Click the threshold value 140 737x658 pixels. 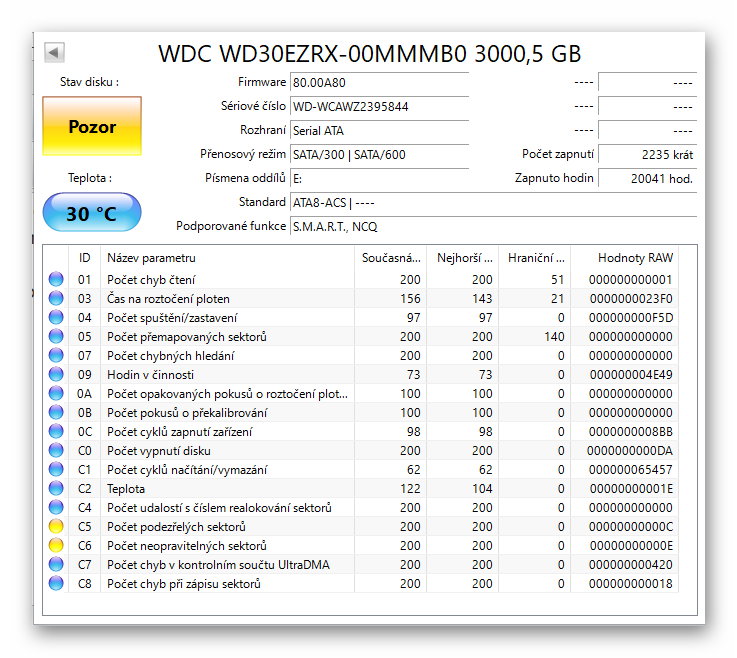click(554, 337)
